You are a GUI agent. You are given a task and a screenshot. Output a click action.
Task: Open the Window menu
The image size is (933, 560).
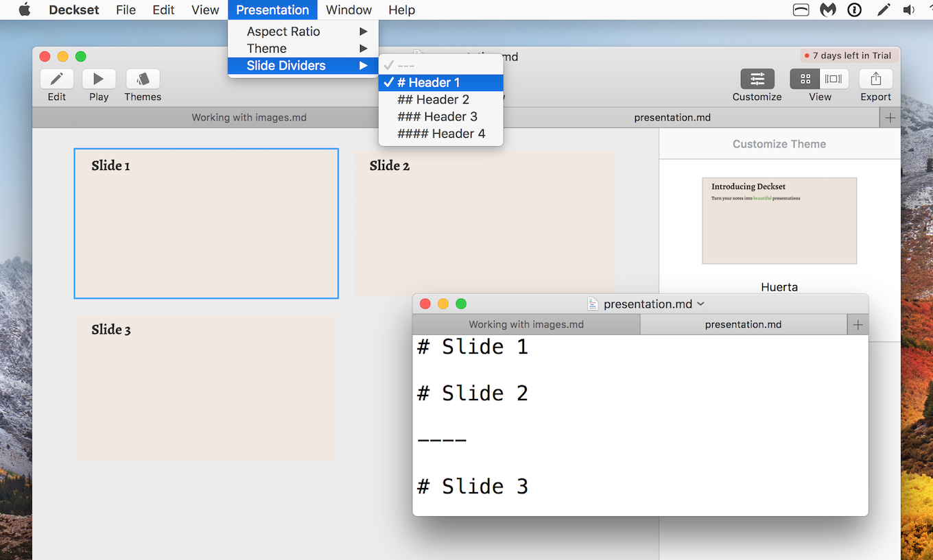click(349, 10)
